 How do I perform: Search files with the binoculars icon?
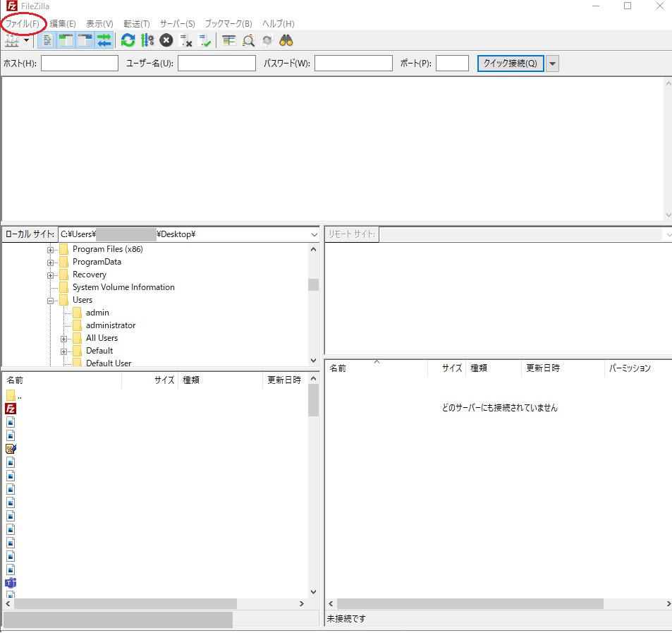click(x=286, y=41)
